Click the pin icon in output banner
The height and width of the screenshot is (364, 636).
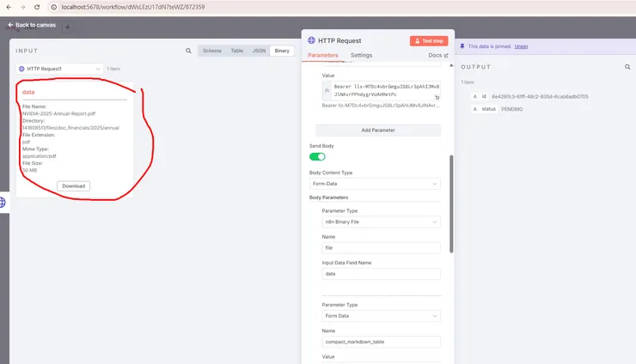pos(462,46)
